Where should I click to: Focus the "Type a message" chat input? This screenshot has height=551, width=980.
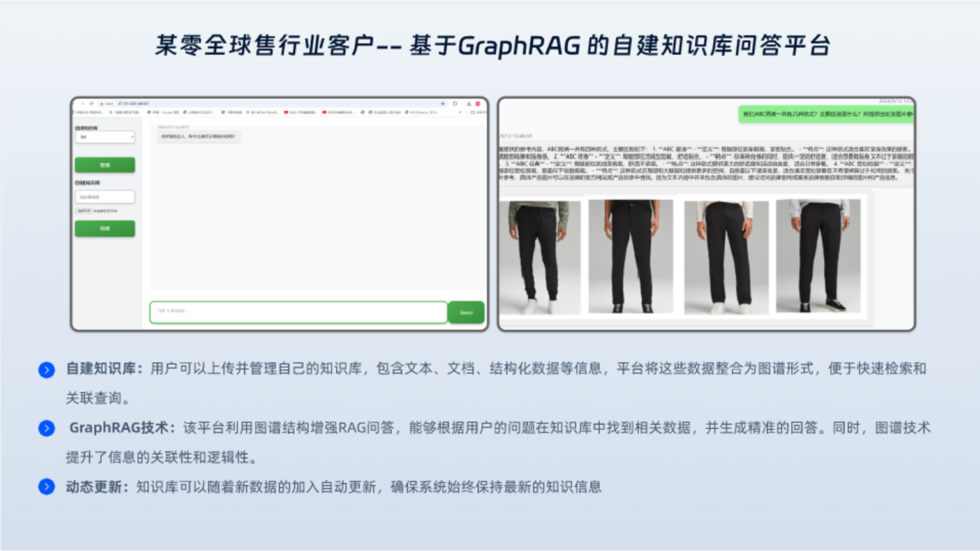tap(298, 312)
